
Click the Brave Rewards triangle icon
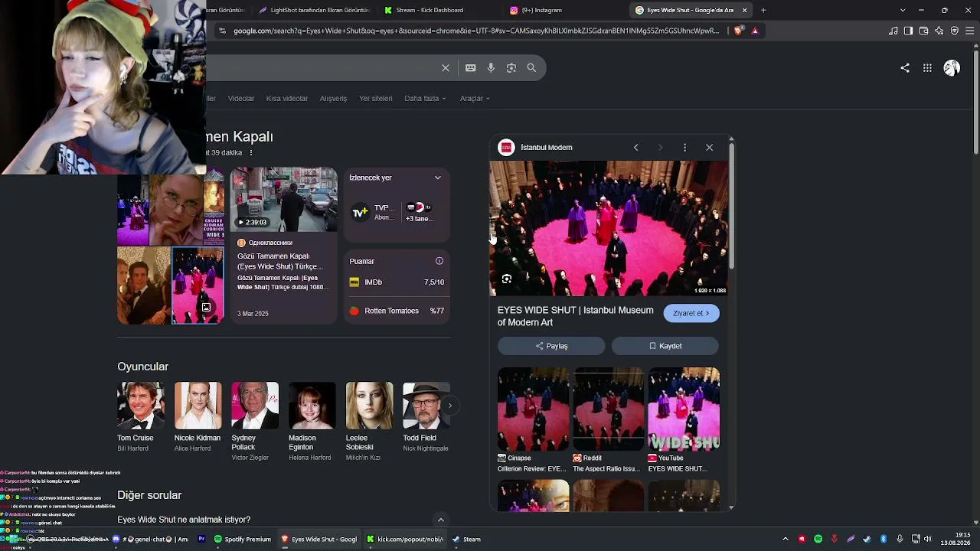coord(755,31)
